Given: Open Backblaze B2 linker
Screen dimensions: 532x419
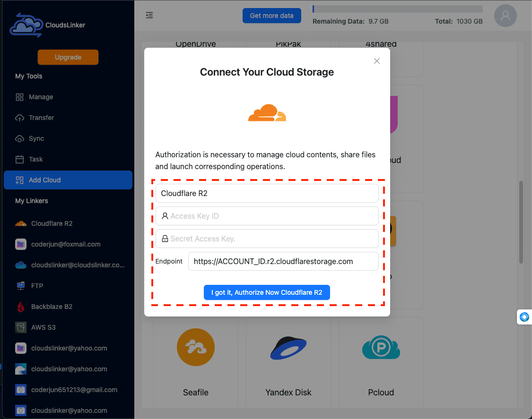Looking at the screenshot, I should [68, 307].
